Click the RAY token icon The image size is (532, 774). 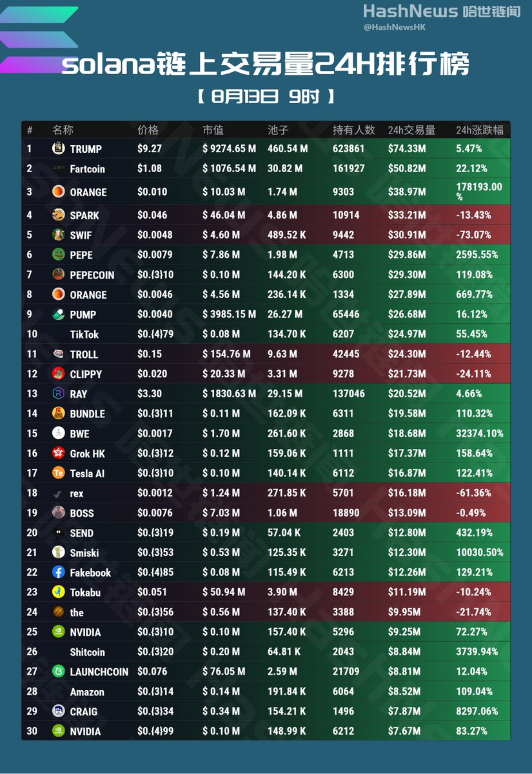coord(59,393)
